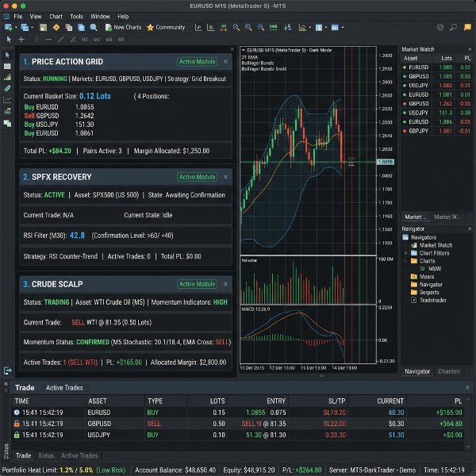Viewport: 476px width, 476px height.
Task: Close the Crude Scalp module
Action: [x=225, y=284]
